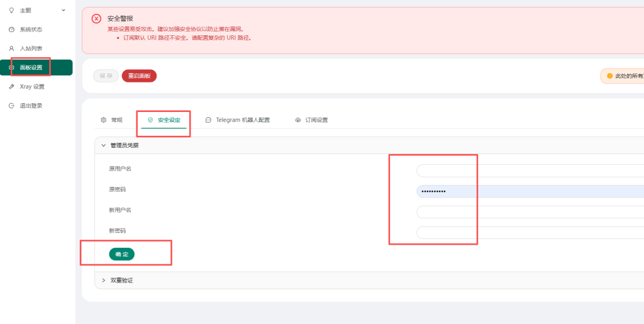Select 面板设置 in the sidebar
Screen dimensions: 644x324
pyautogui.click(x=36, y=67)
